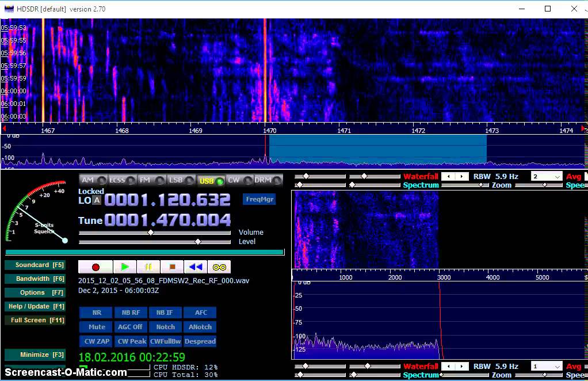
Task: Open the FreqMgr frequency manager
Action: point(259,199)
